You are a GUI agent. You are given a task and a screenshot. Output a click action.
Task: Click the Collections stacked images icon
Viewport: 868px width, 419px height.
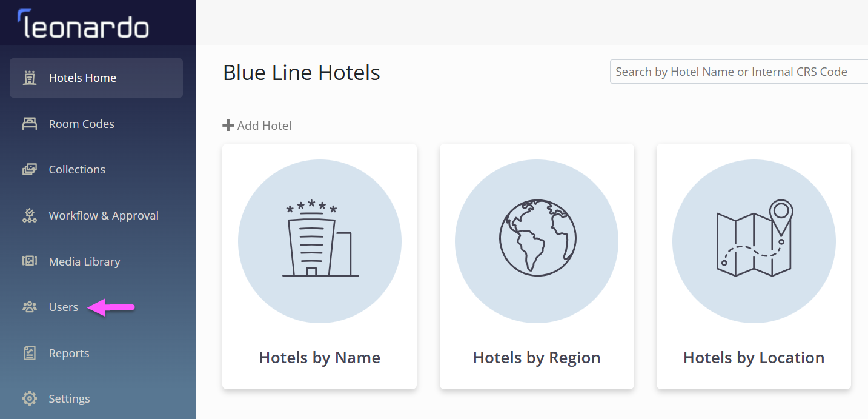29,170
